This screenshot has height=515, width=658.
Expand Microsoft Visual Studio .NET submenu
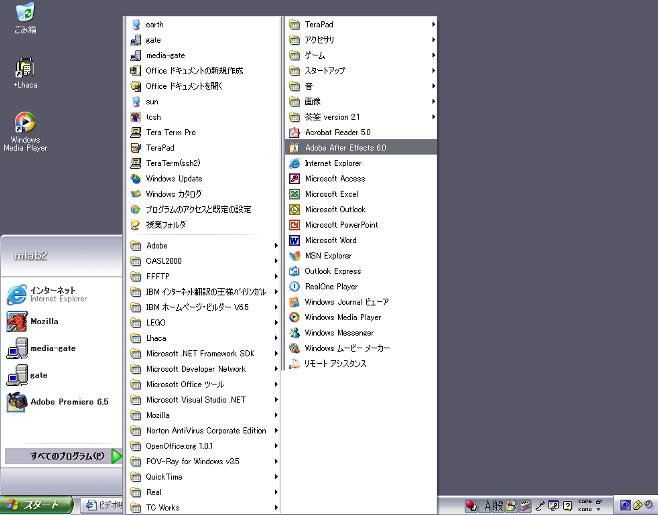204,400
